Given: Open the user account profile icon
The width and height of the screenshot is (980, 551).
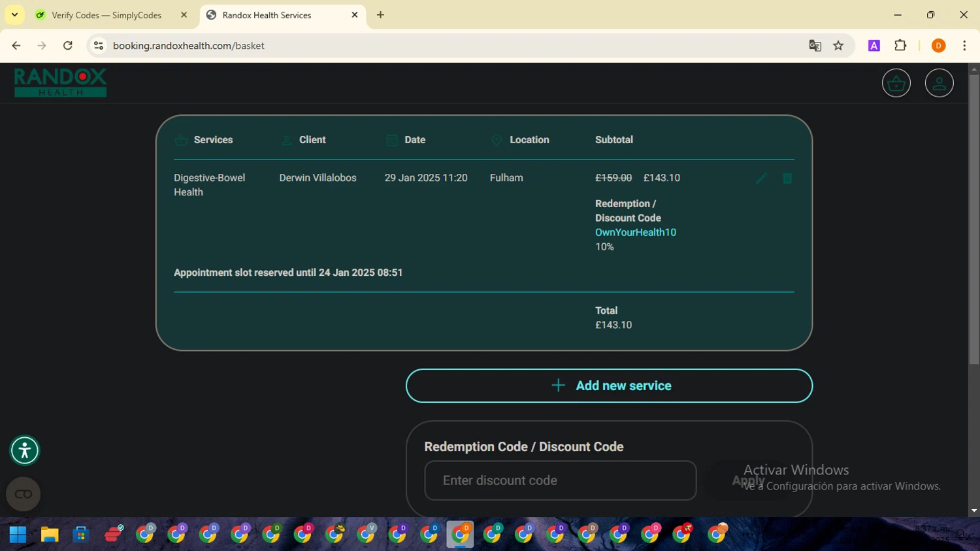Looking at the screenshot, I should (939, 83).
